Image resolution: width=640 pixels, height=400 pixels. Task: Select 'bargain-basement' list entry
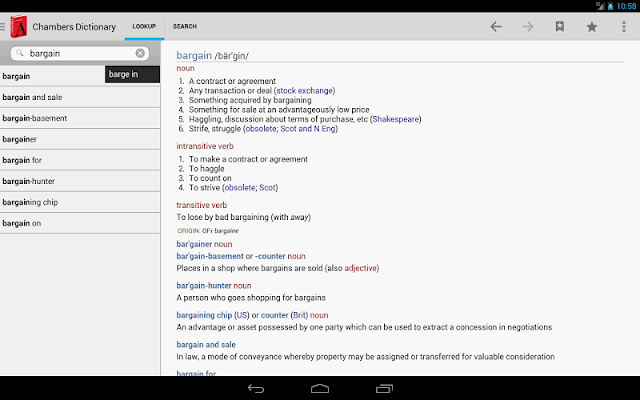pyautogui.click(x=80, y=118)
